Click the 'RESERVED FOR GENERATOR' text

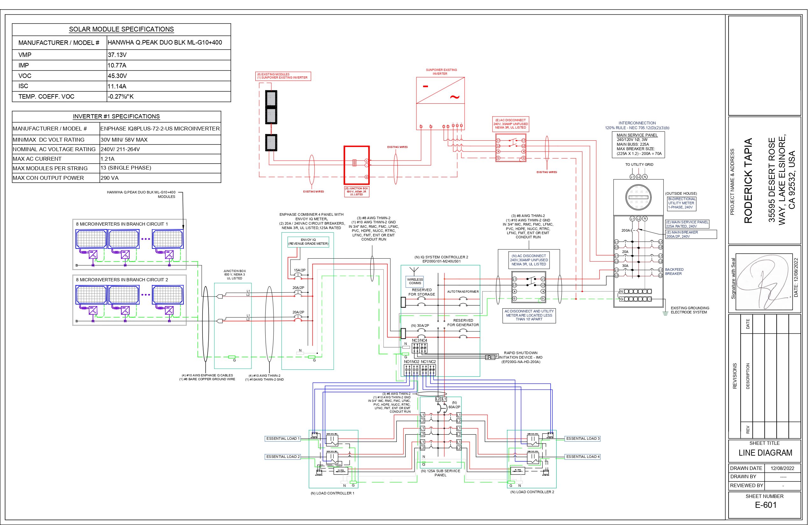pyautogui.click(x=463, y=323)
